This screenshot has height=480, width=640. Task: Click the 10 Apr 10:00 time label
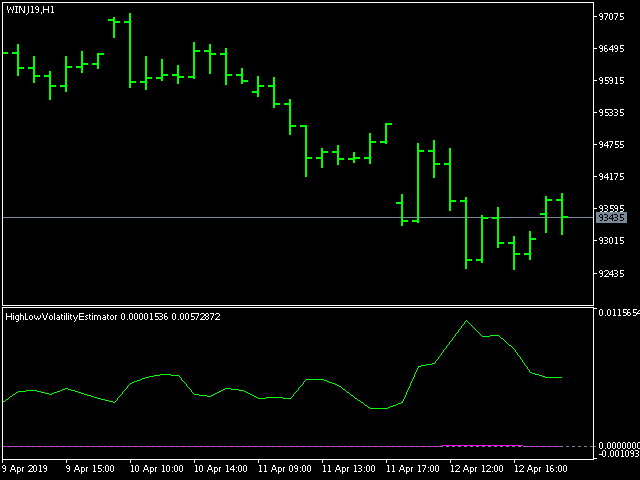[156, 469]
